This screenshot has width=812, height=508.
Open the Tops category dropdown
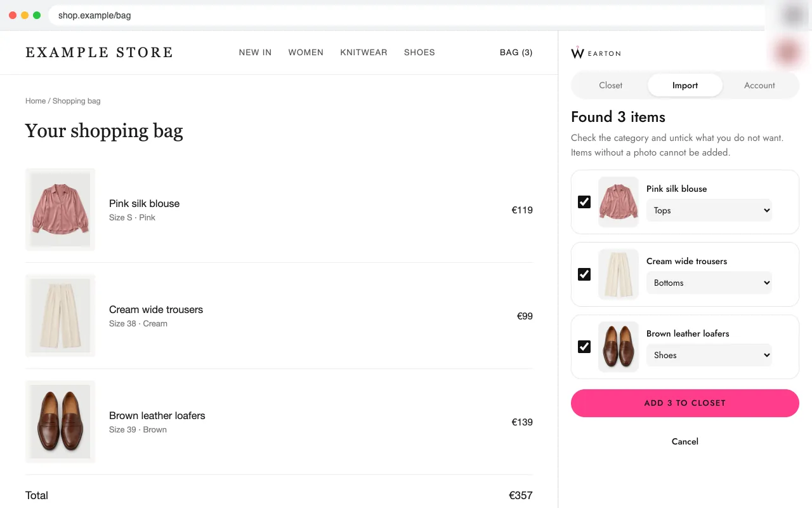coord(709,211)
